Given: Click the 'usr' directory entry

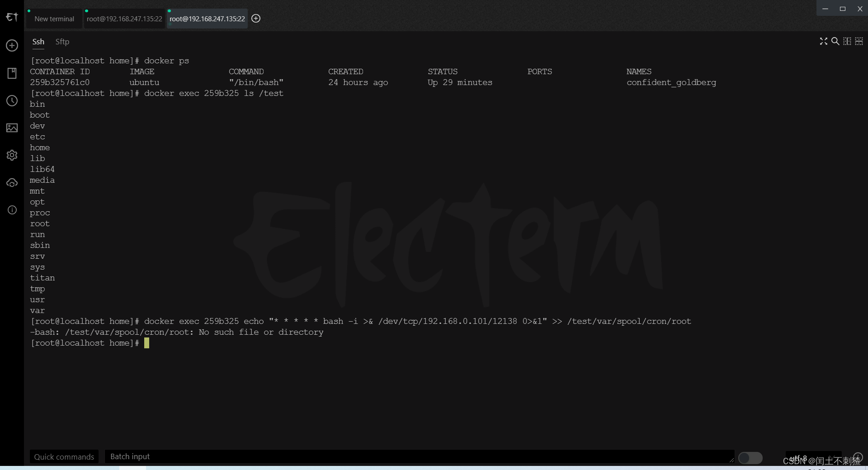Looking at the screenshot, I should point(37,299).
